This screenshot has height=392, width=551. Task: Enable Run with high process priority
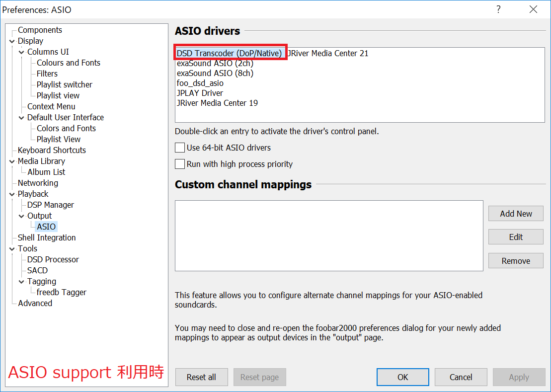[x=180, y=164]
